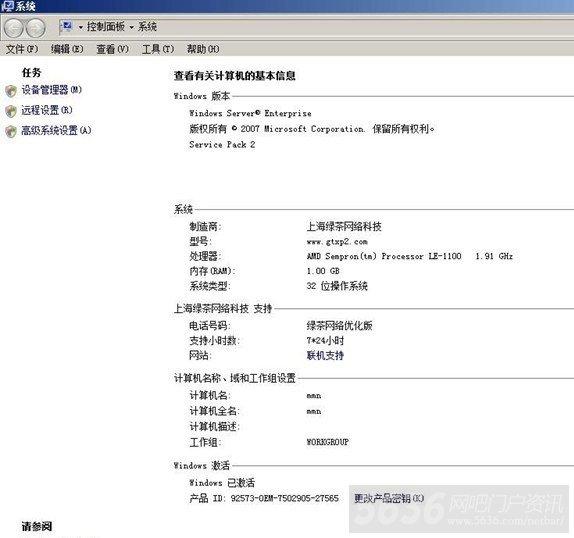
Task: Click model value www.gtxp2.com
Action: point(337,242)
